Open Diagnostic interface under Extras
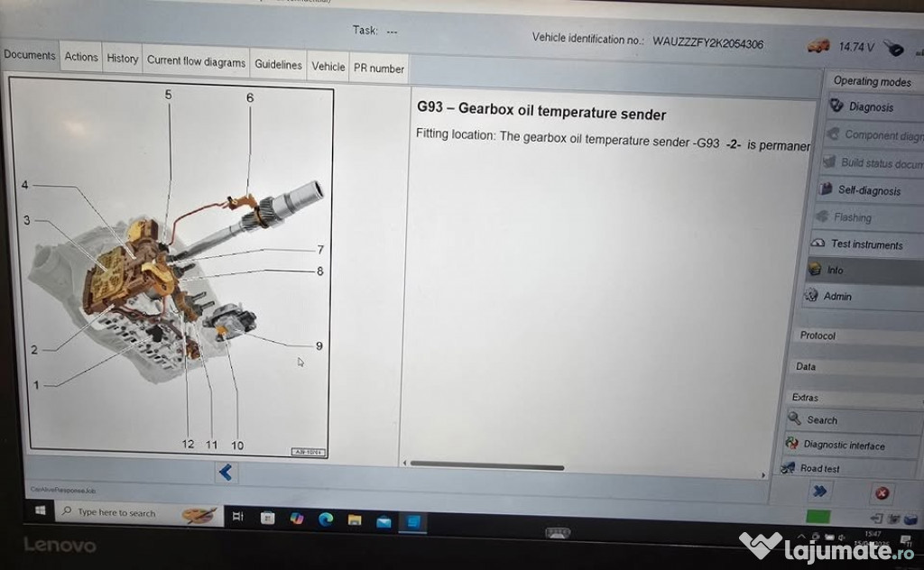The width and height of the screenshot is (924, 570). [x=843, y=445]
